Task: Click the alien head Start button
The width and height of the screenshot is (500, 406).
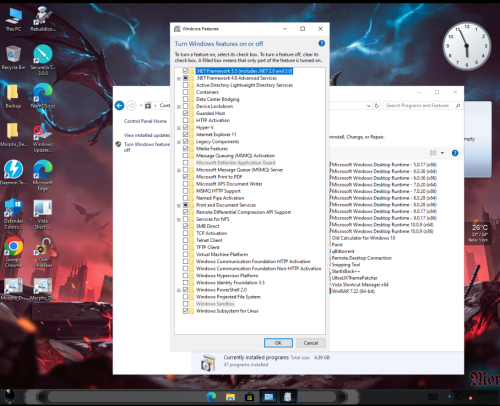Action: [x=10, y=397]
